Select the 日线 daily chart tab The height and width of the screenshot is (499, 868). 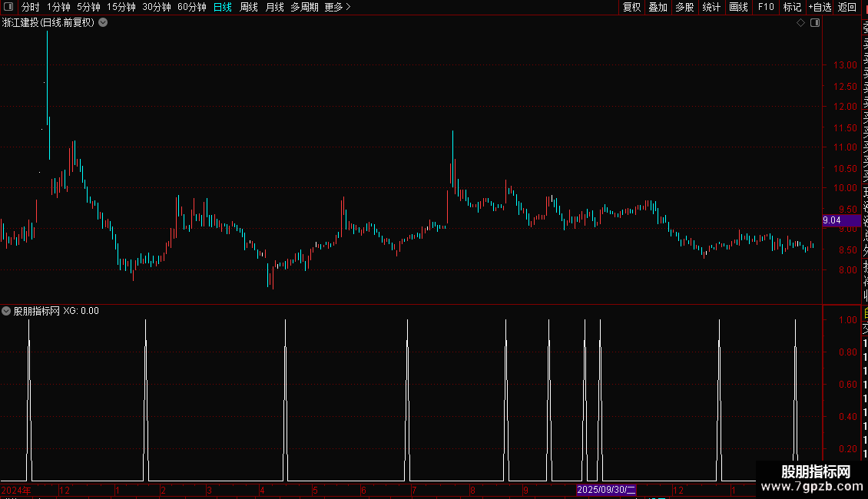[x=223, y=7]
